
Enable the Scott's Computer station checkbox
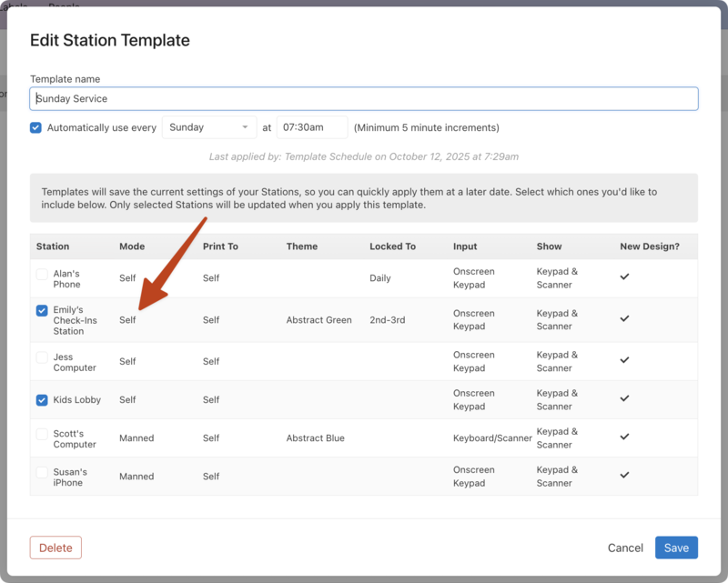click(42, 434)
